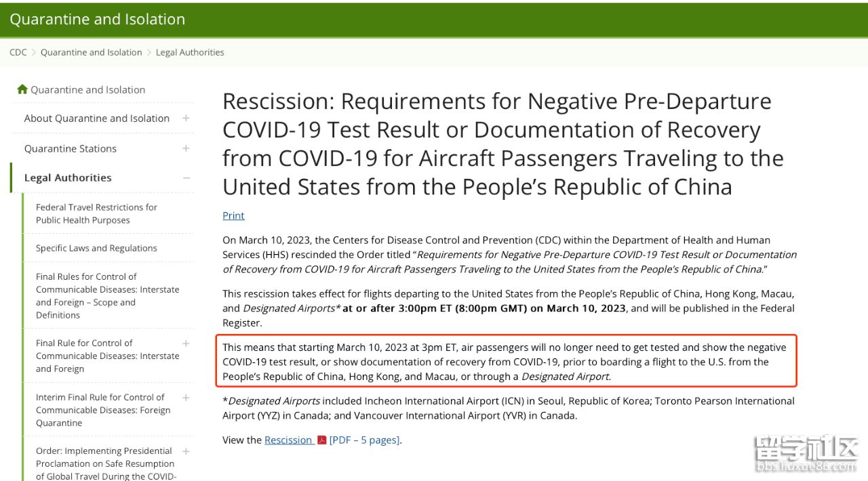
Task: Click the Quarantine and Isolation header title
Action: coord(97,19)
